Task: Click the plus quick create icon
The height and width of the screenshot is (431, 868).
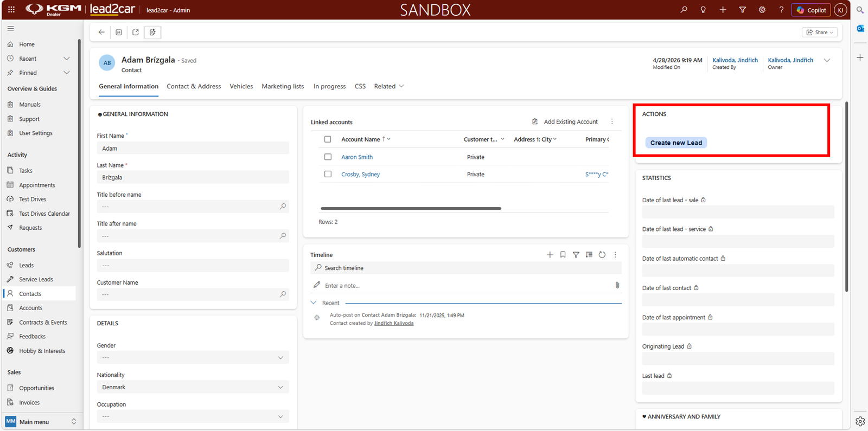Action: [723, 10]
